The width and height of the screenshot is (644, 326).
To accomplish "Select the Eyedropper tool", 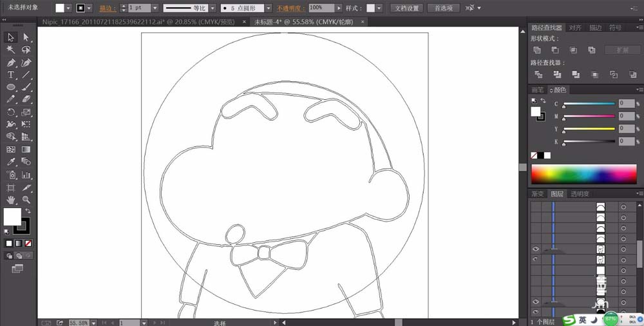I will click(x=11, y=162).
